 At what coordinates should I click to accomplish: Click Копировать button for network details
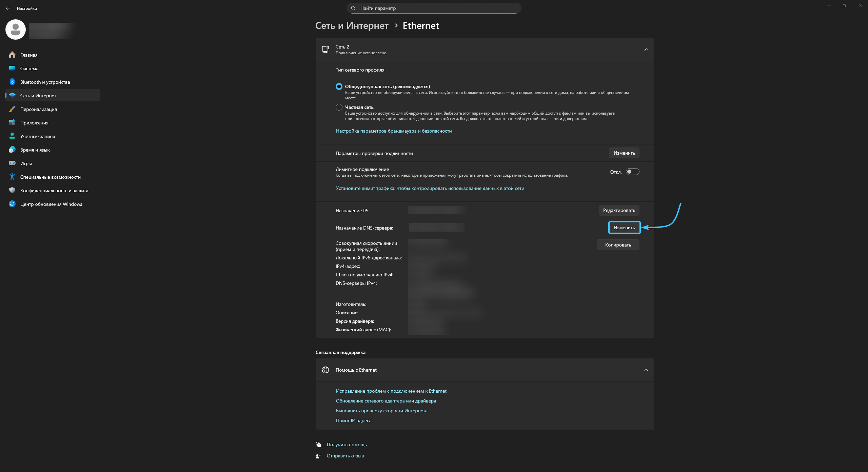pyautogui.click(x=618, y=245)
